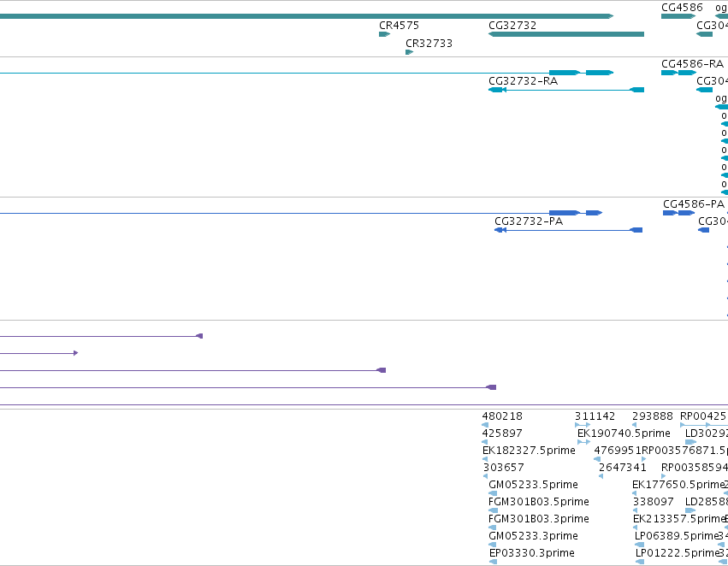This screenshot has height=566, width=728.
Task: Select the 476995 EST label
Action: click(x=614, y=451)
